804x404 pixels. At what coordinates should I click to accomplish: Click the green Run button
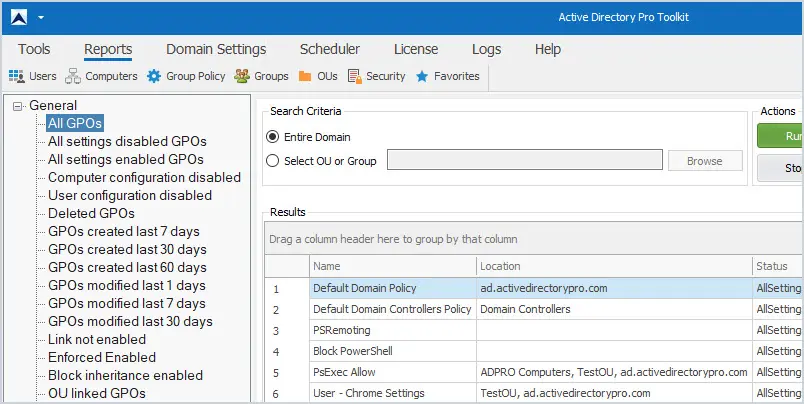[780, 136]
